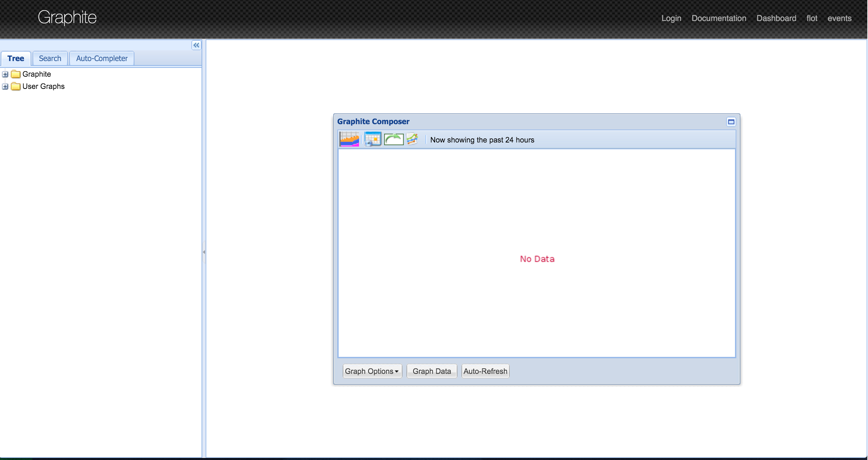The height and width of the screenshot is (460, 868).
Task: Toggle the Auto-Refresh button on
Action: click(x=485, y=371)
